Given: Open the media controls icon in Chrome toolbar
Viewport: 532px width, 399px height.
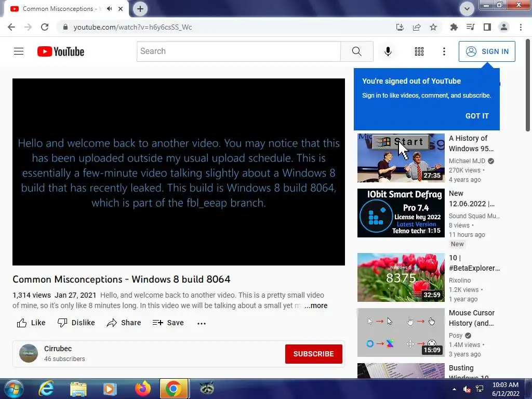Looking at the screenshot, I should (470, 27).
